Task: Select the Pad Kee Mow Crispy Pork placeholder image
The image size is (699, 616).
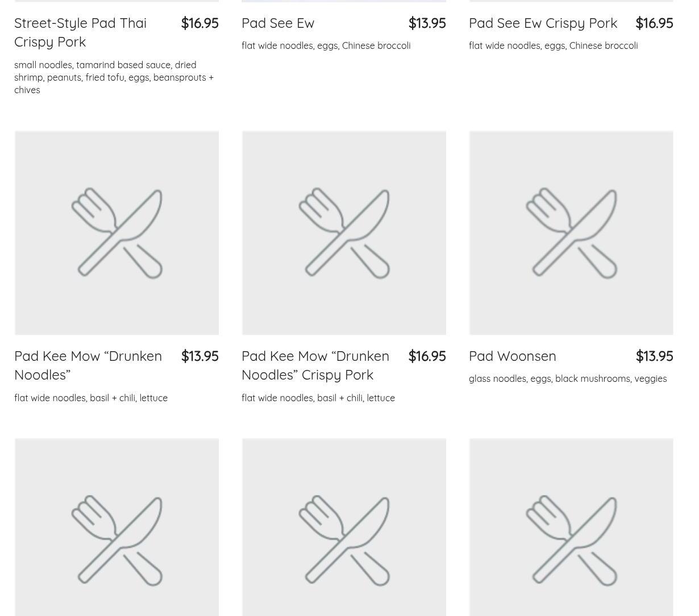Action: pos(344,233)
